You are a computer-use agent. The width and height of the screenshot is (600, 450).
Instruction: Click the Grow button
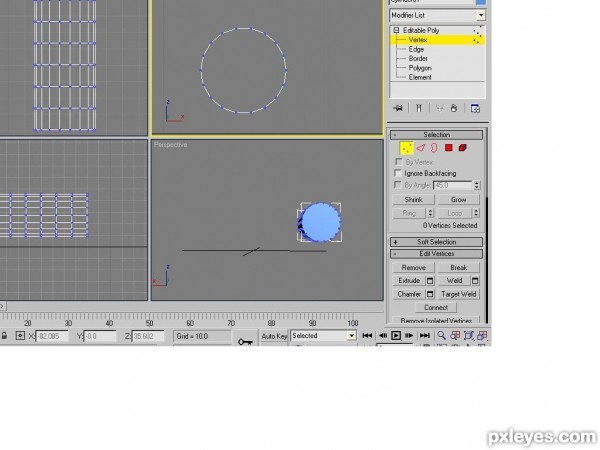(458, 200)
